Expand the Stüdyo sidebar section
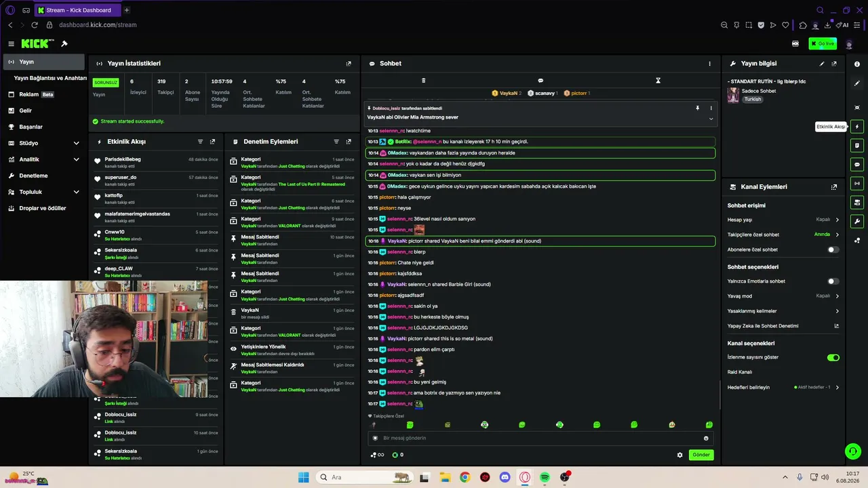The height and width of the screenshot is (488, 868). [77, 143]
